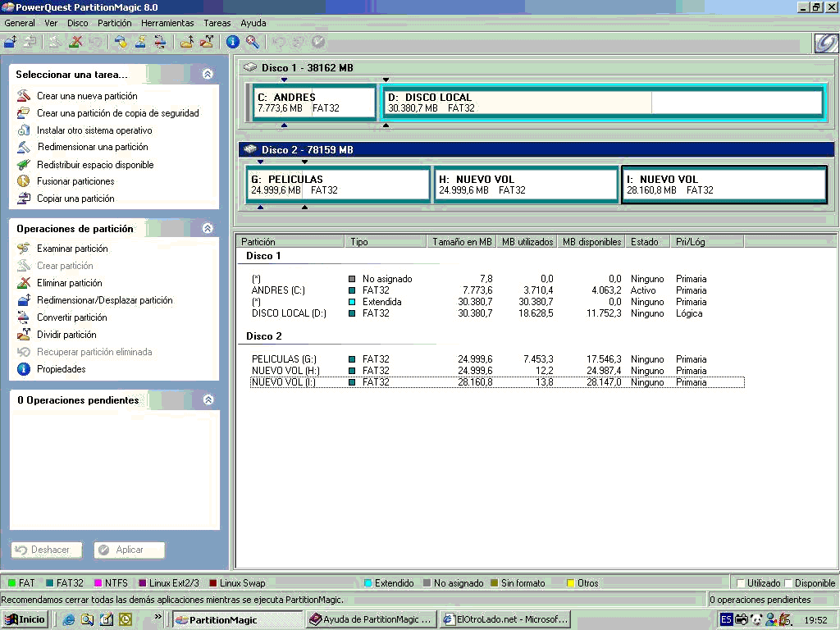Click the Eliminar partición red X icon
The image size is (840, 630).
[24, 283]
